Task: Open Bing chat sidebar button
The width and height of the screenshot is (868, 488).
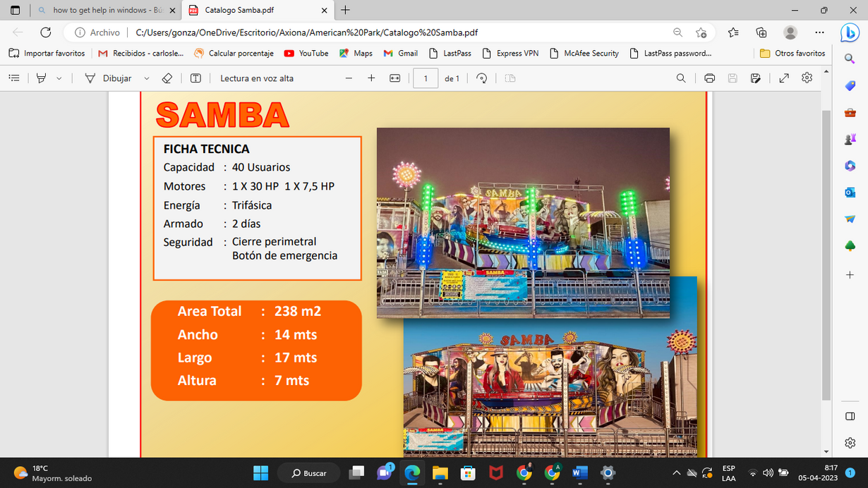Action: (x=850, y=32)
